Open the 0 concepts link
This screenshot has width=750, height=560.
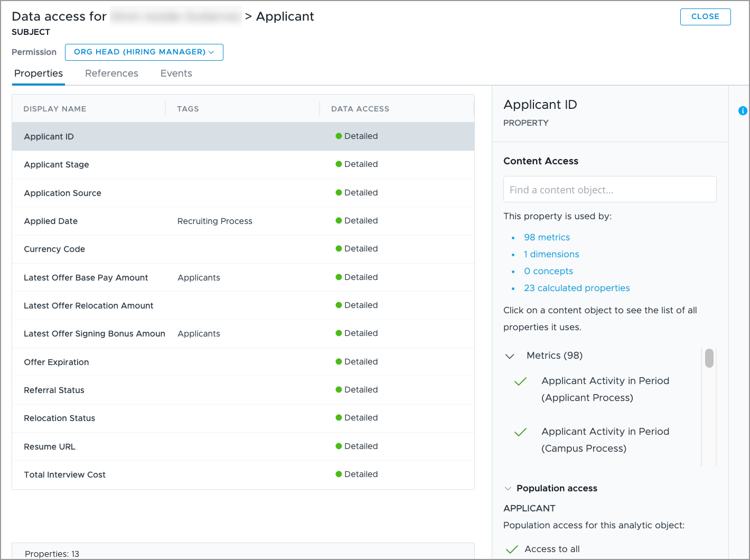(548, 271)
